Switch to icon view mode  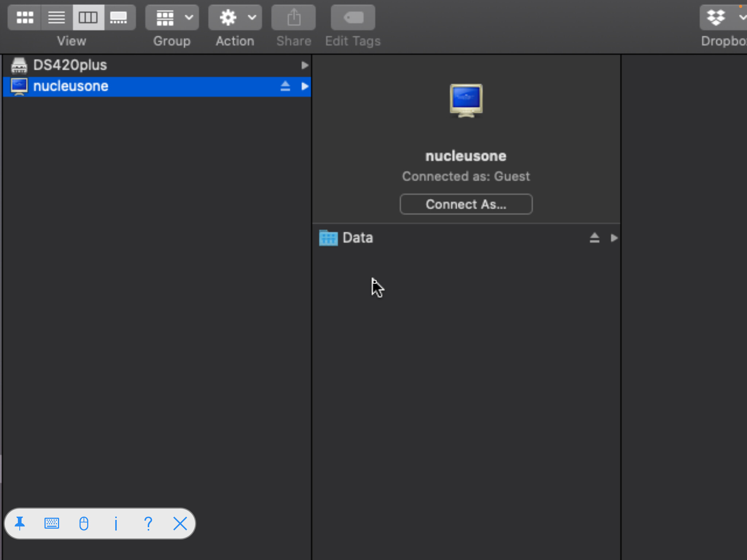(x=25, y=17)
